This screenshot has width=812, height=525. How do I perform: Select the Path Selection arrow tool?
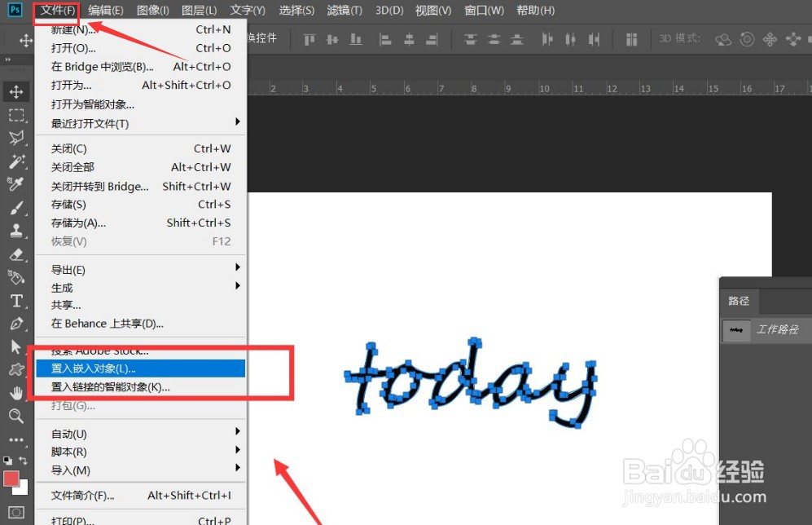point(16,346)
